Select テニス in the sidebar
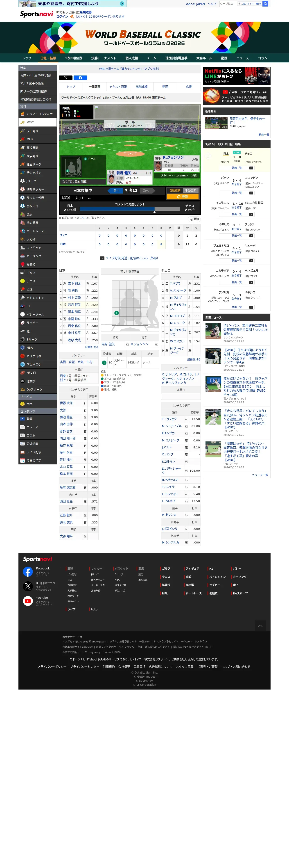This screenshot has height=868, width=289. [x=37, y=281]
